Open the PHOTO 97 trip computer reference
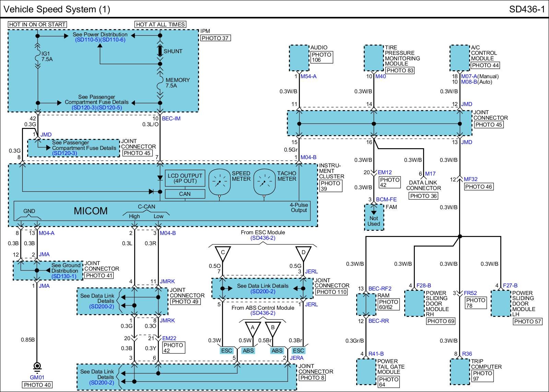This screenshot has width=549, height=392. 482,376
